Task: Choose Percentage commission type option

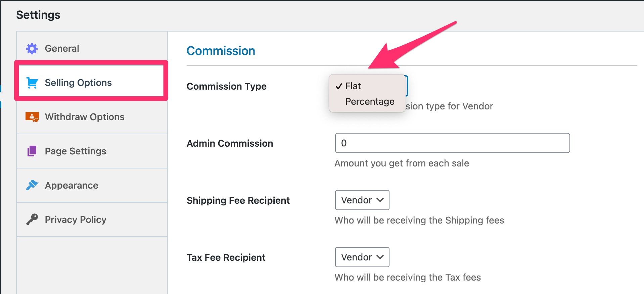Action: pos(370,102)
